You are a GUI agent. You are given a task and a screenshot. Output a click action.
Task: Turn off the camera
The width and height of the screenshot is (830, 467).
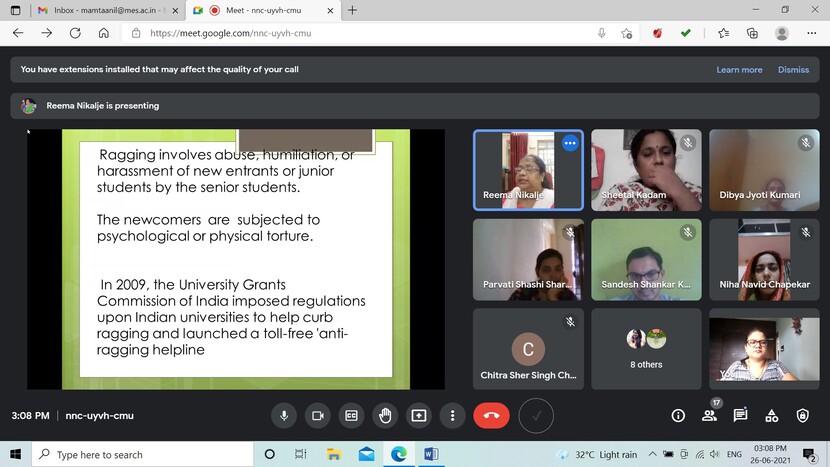318,415
